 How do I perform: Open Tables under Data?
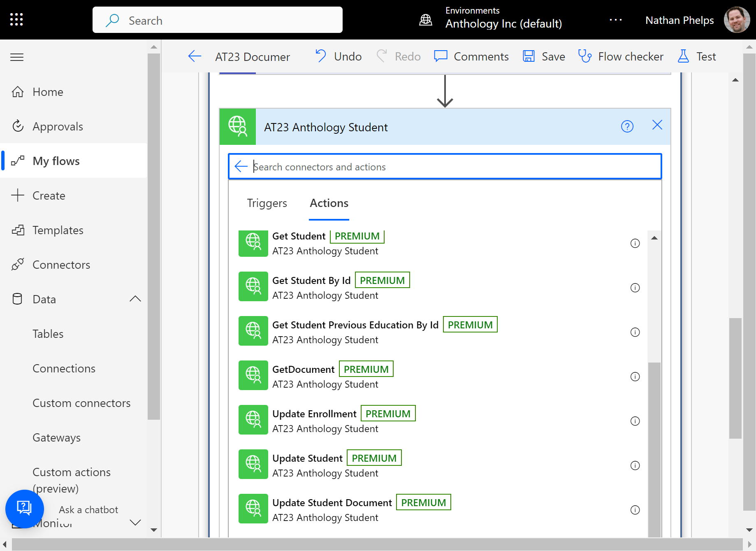tap(48, 334)
